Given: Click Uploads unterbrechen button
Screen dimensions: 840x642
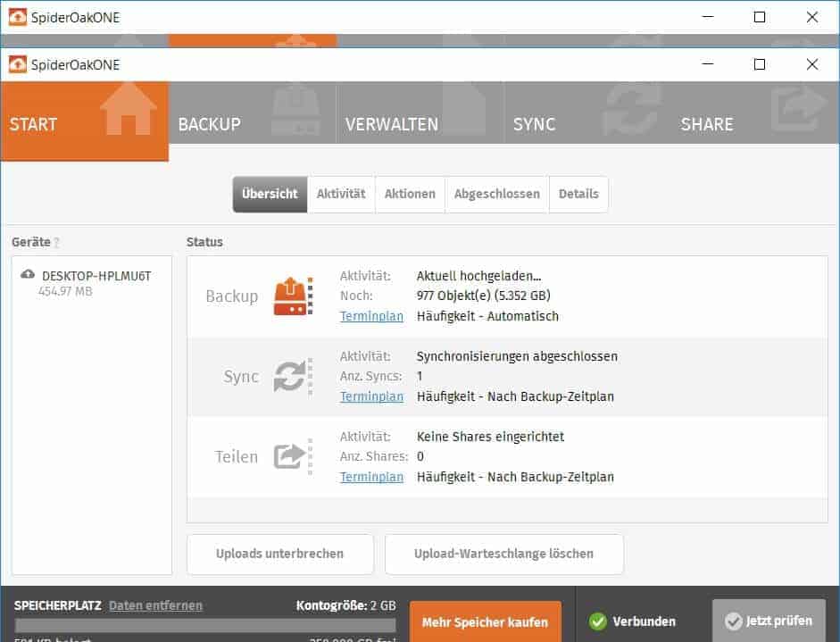Looking at the screenshot, I should pos(280,554).
